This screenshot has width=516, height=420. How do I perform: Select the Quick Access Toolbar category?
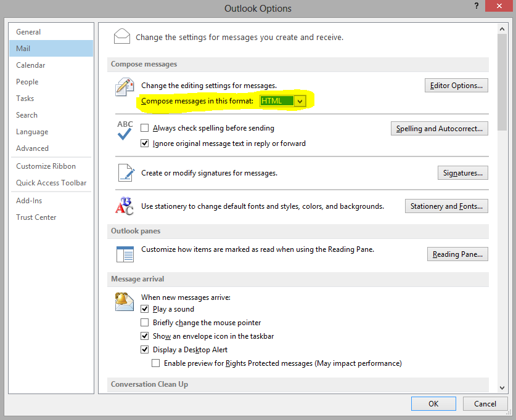(x=51, y=183)
